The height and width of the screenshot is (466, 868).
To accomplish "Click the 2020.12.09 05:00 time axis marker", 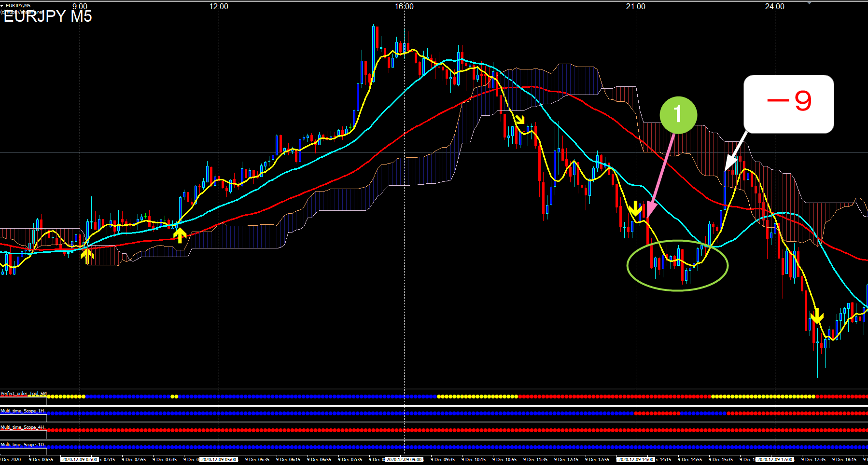I will pyautogui.click(x=219, y=460).
